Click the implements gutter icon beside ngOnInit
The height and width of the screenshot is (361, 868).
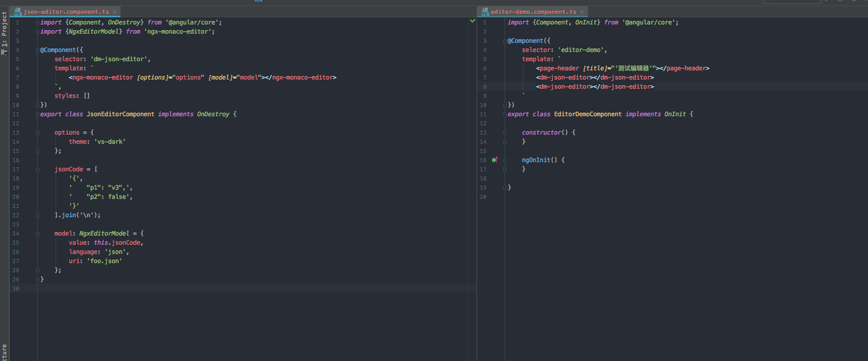(x=494, y=160)
